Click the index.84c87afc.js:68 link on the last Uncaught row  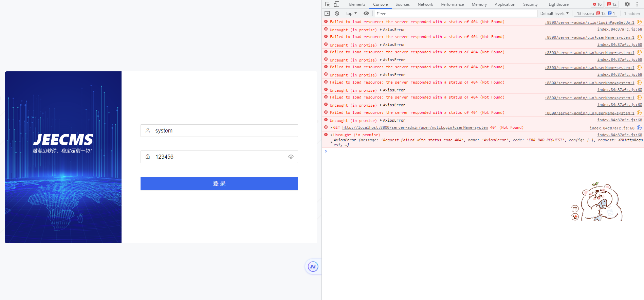[620, 135]
